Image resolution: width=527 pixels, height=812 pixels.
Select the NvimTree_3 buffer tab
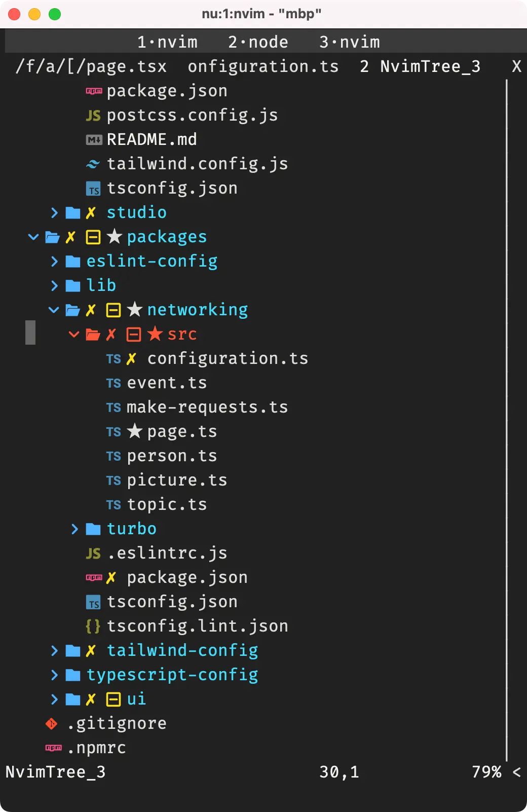[x=430, y=66]
